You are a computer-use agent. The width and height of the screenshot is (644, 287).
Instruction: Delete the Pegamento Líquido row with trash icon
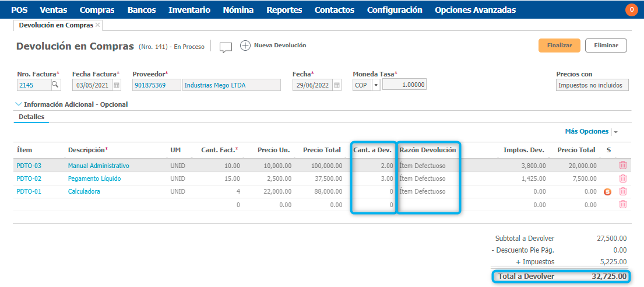click(x=622, y=178)
